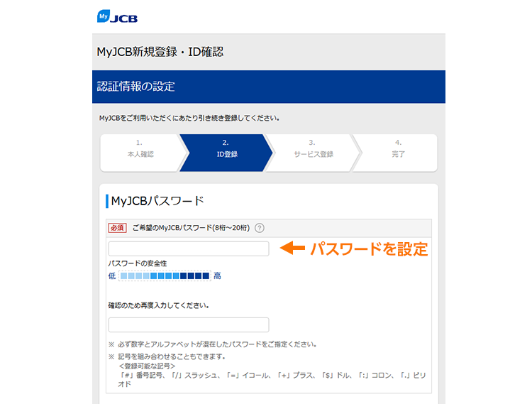
Task: Click the desired MyJCB password input field
Action: [x=189, y=249]
